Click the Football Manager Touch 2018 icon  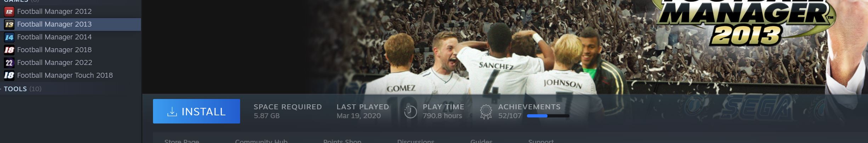(9, 76)
